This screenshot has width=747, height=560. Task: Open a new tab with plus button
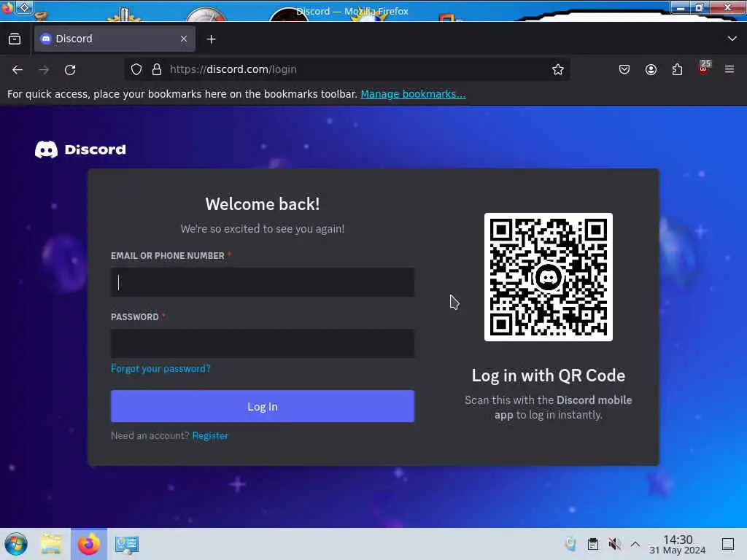click(x=211, y=39)
